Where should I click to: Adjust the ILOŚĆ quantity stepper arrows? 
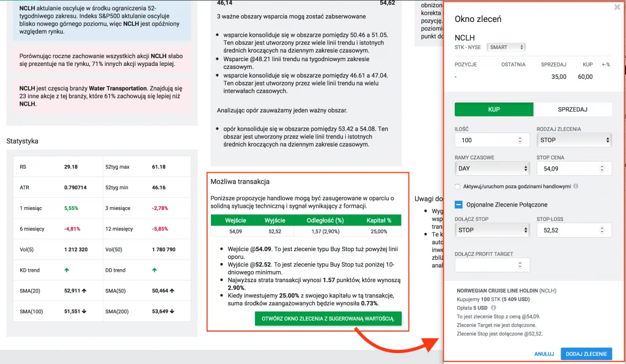[520, 140]
